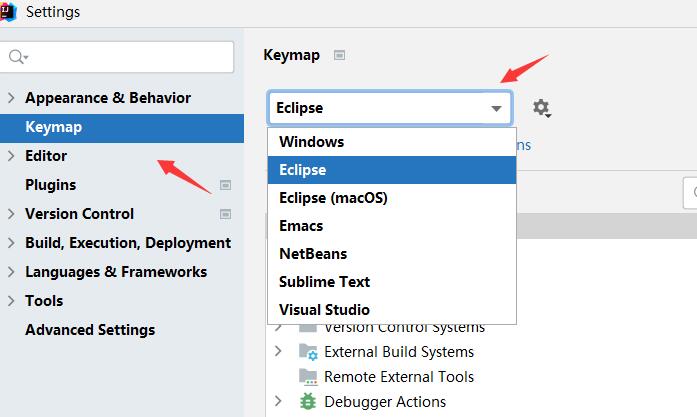This screenshot has width=697, height=417.
Task: Expand Build, Execution, Deployment section
Action: click(x=11, y=243)
